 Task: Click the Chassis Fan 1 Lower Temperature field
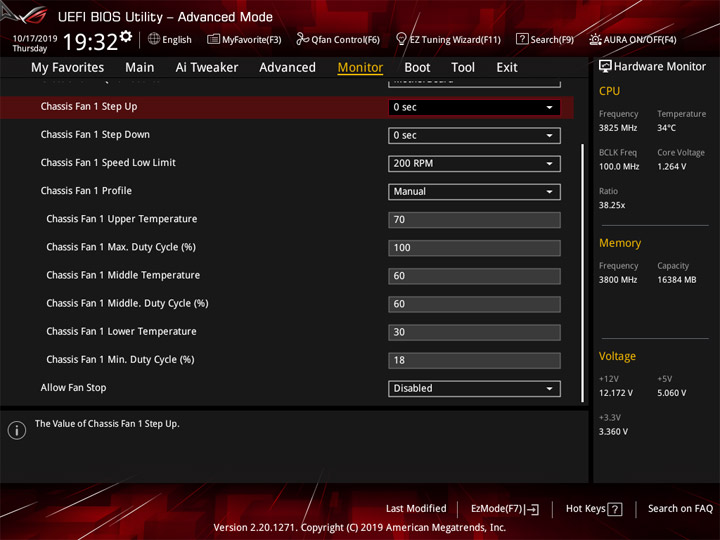point(474,332)
